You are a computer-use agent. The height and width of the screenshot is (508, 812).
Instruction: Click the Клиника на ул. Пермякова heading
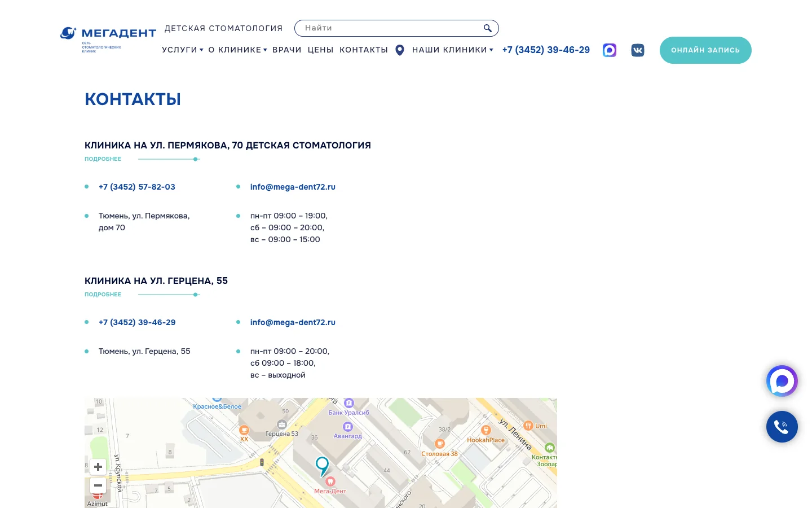coord(228,145)
